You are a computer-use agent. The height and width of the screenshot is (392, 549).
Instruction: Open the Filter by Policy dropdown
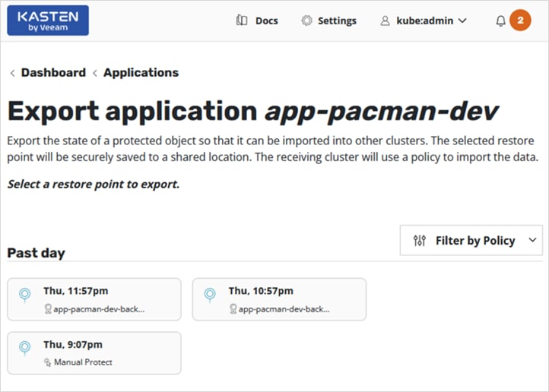click(471, 240)
